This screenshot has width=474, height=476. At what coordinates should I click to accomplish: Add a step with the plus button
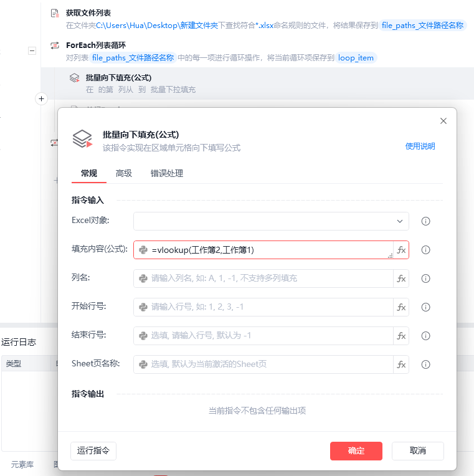[42, 98]
